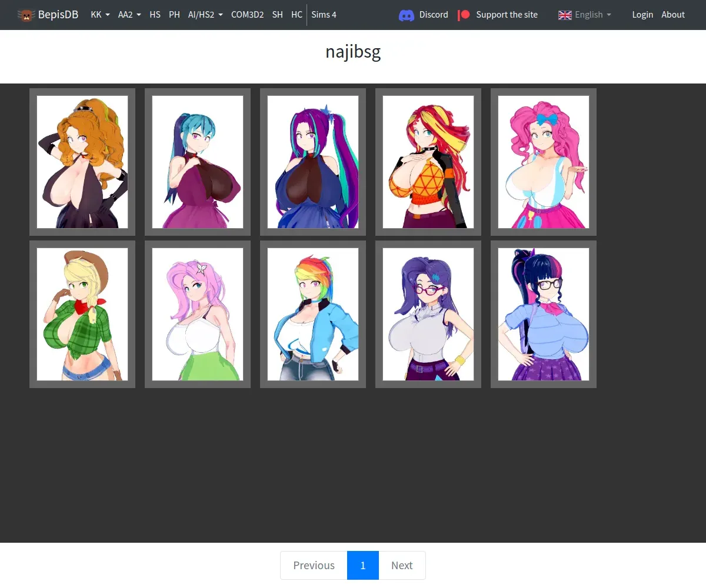Viewport: 706px width, 588px height.
Task: Open the pink curly hair blue bow card
Action: coord(544,162)
